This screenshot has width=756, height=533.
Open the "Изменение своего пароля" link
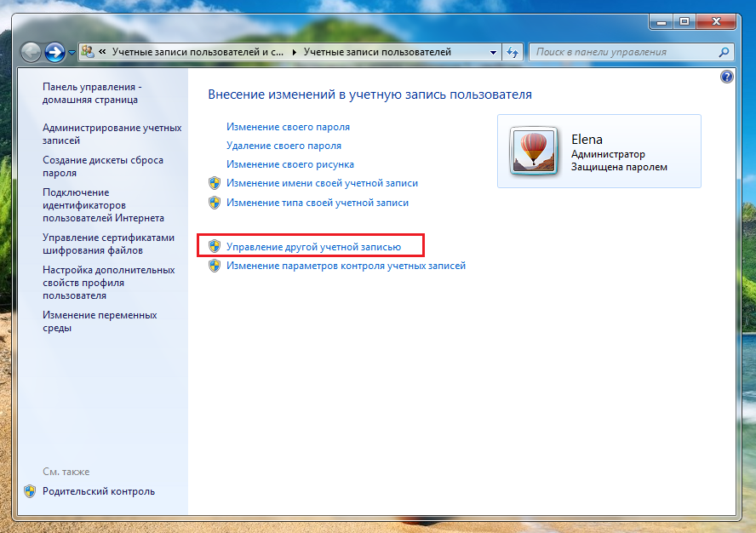pos(288,127)
